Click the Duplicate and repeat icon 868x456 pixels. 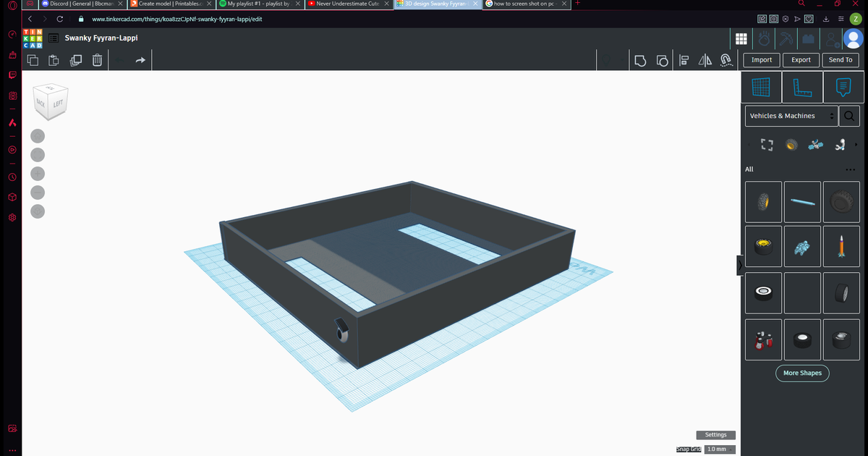tap(75, 60)
